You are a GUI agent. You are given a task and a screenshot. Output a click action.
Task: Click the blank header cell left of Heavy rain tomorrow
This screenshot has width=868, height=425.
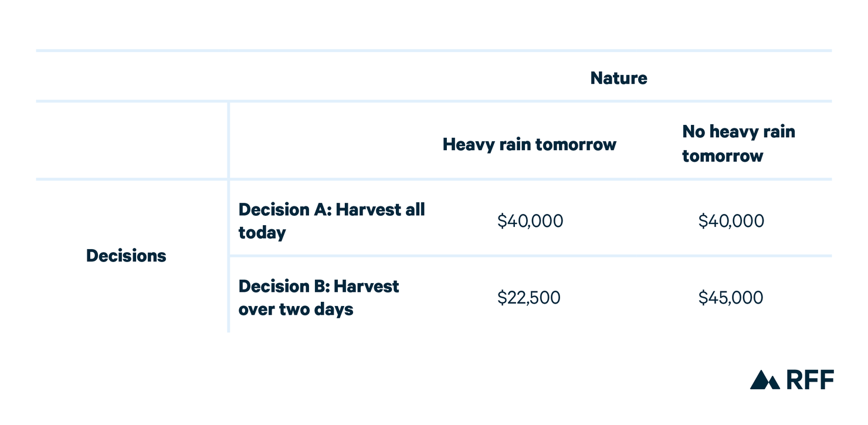331,141
